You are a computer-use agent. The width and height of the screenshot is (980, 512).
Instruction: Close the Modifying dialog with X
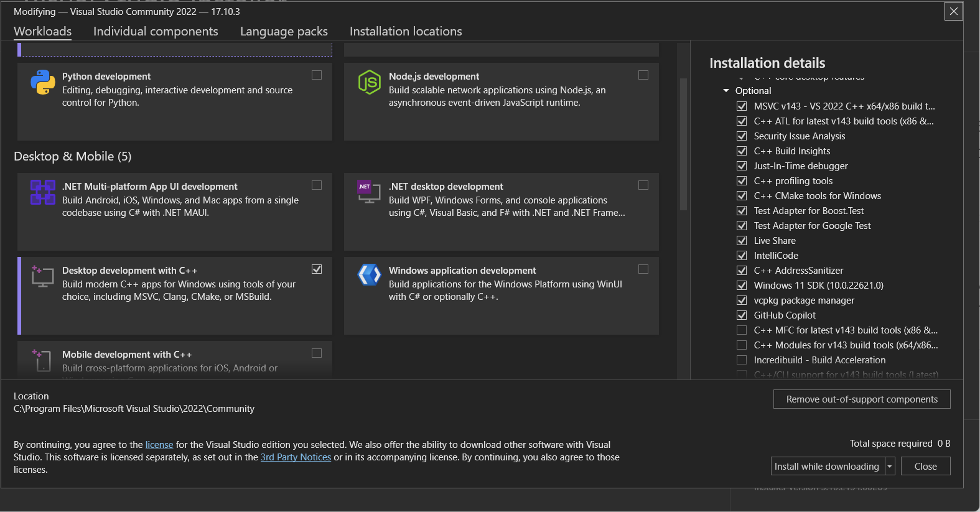pyautogui.click(x=953, y=11)
